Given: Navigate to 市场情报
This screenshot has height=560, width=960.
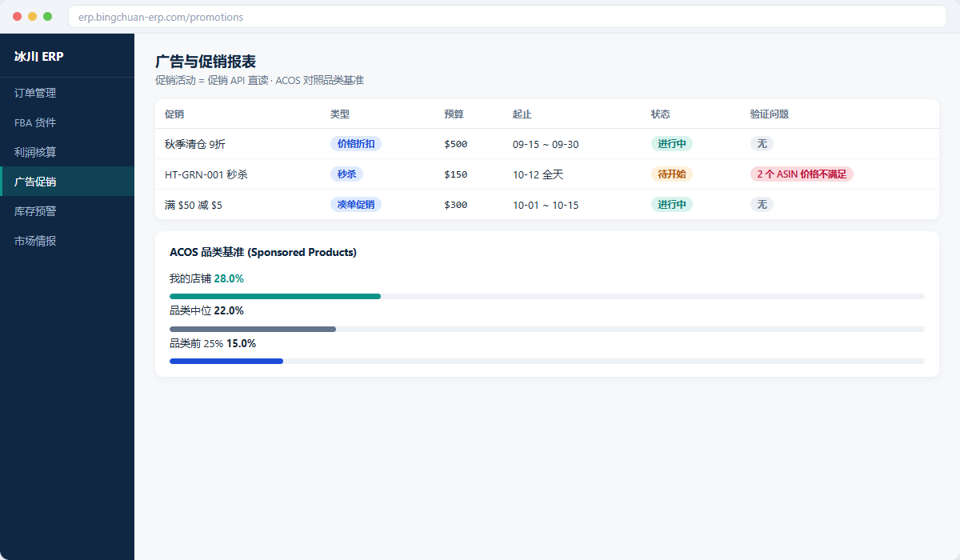Looking at the screenshot, I should click(x=67, y=241).
